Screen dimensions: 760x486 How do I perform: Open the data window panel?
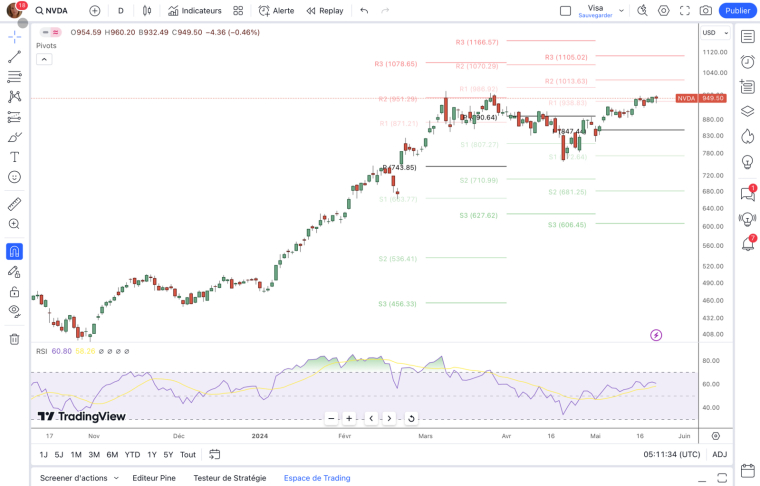747,86
